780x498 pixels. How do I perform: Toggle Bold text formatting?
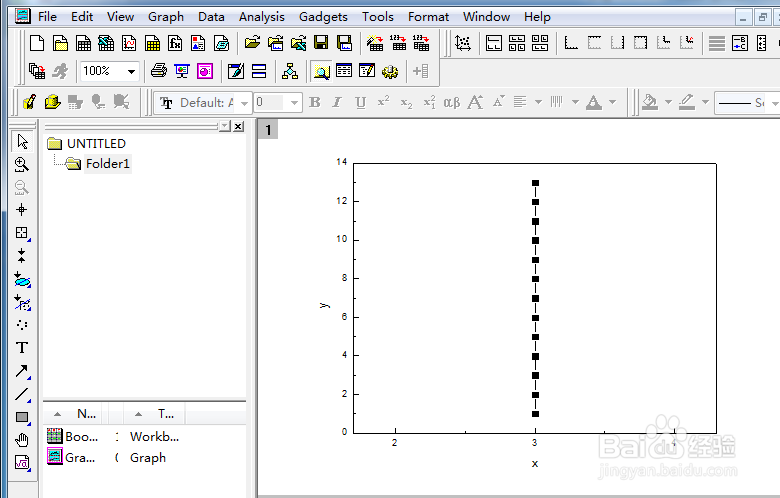314,102
